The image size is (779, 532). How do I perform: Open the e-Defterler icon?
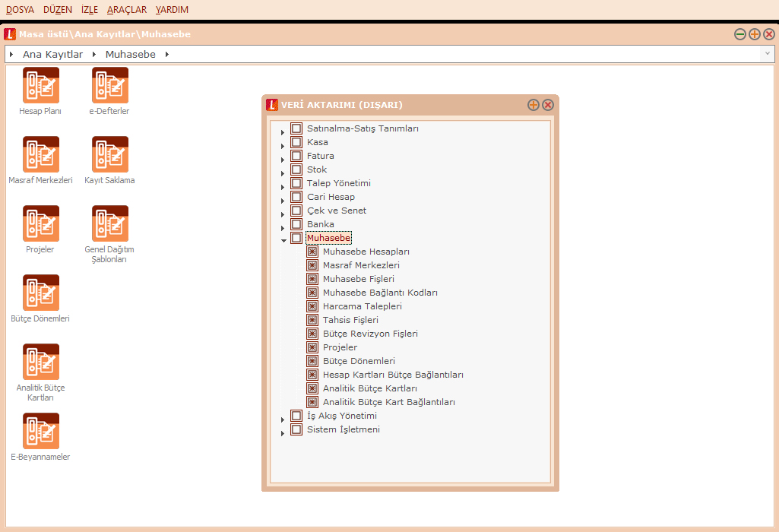coord(109,86)
